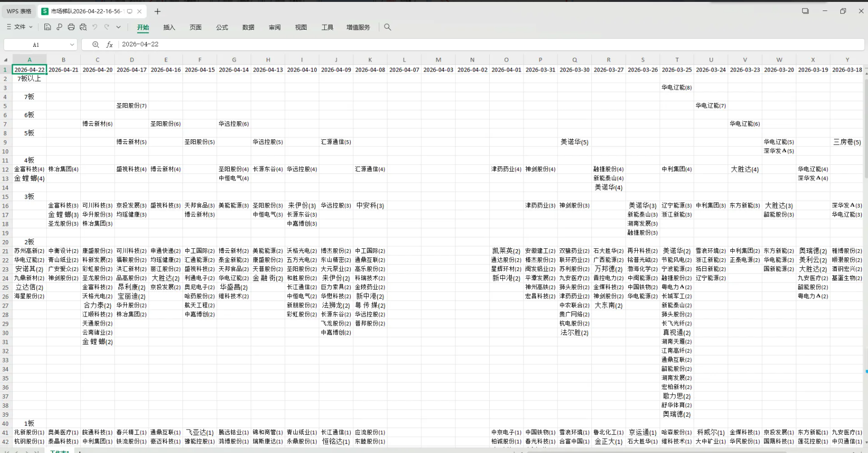This screenshot has width=868, height=453.
Task: Click the zoom magnifier icon in the formula bar
Action: pyautogui.click(x=96, y=44)
